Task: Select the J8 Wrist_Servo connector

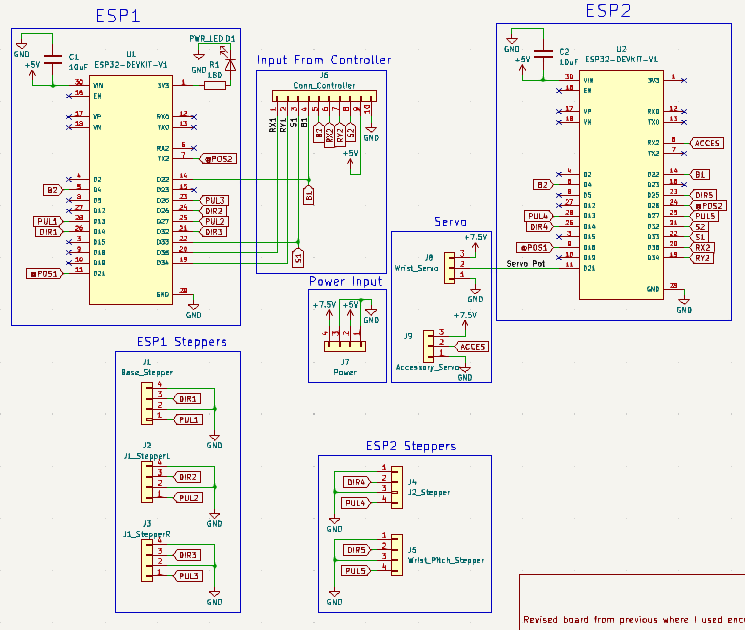Action: [449, 268]
